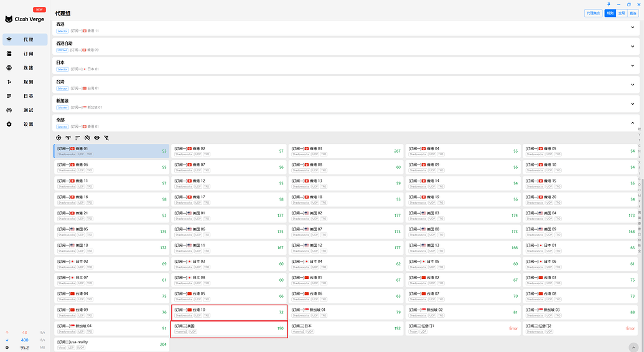Open the 测试 sidebar page
The height and width of the screenshot is (352, 644).
point(25,110)
